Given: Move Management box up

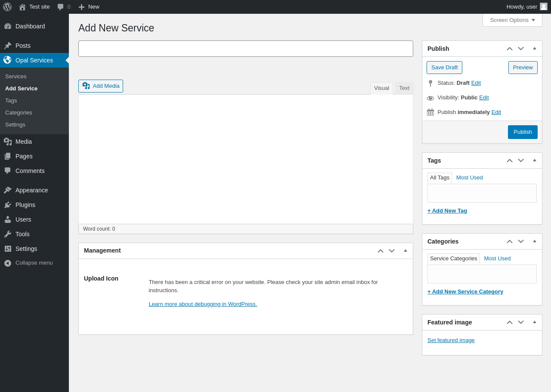Looking at the screenshot, I should [x=381, y=251].
